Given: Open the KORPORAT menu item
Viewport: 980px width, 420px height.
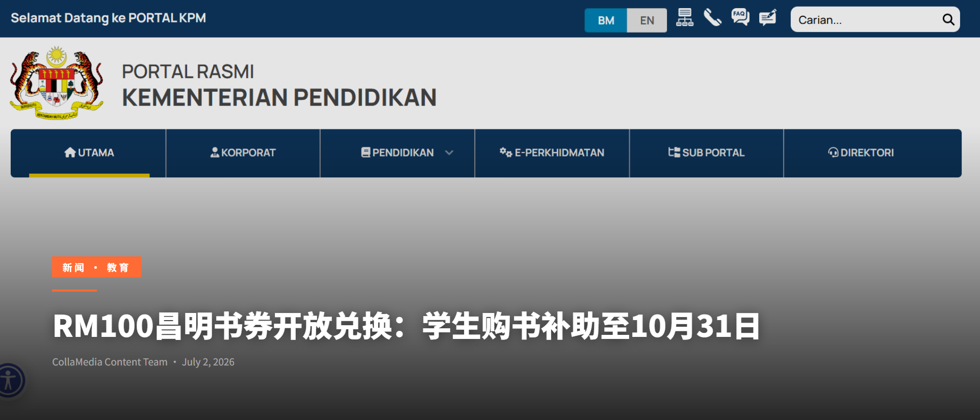Looking at the screenshot, I should [243, 153].
